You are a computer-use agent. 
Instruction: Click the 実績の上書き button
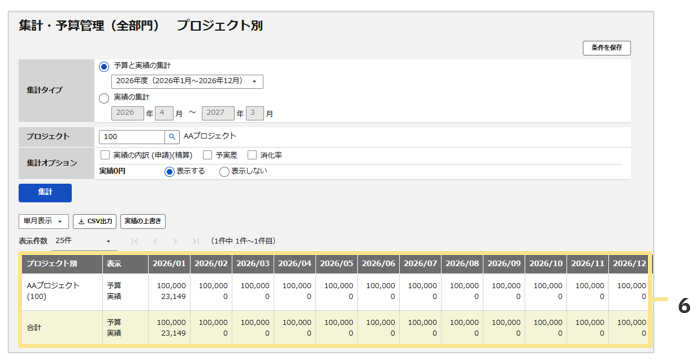click(142, 221)
